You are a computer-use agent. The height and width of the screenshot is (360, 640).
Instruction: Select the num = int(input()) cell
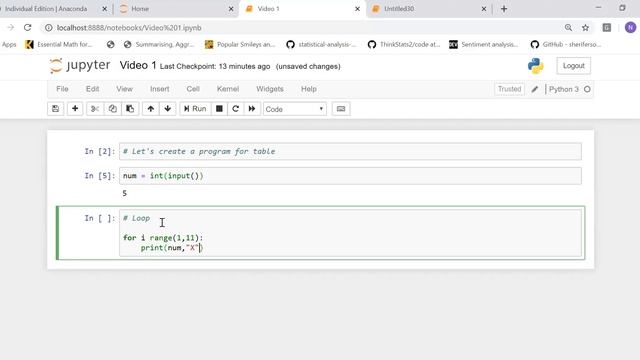point(350,176)
